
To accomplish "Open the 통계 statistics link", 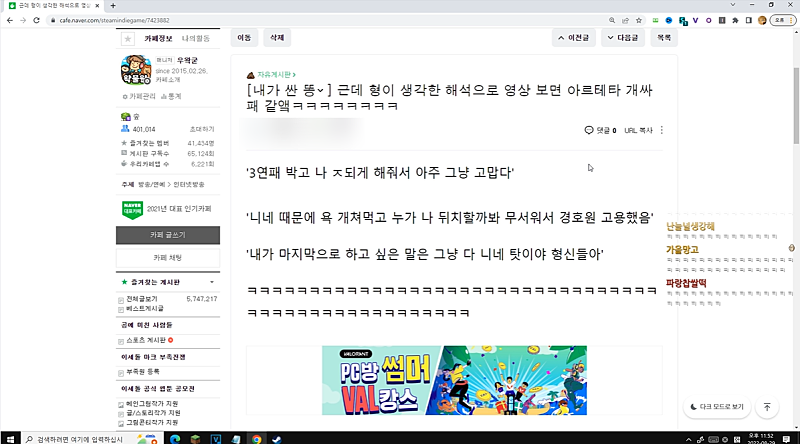I will 171,96.
